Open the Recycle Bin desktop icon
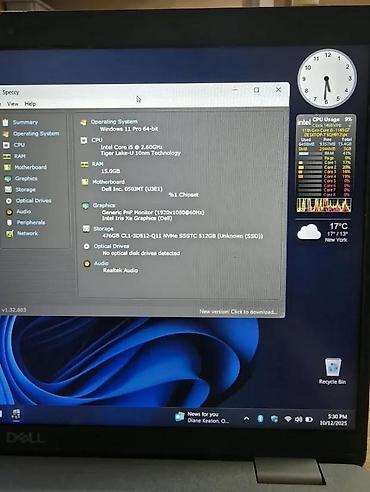 (333, 371)
